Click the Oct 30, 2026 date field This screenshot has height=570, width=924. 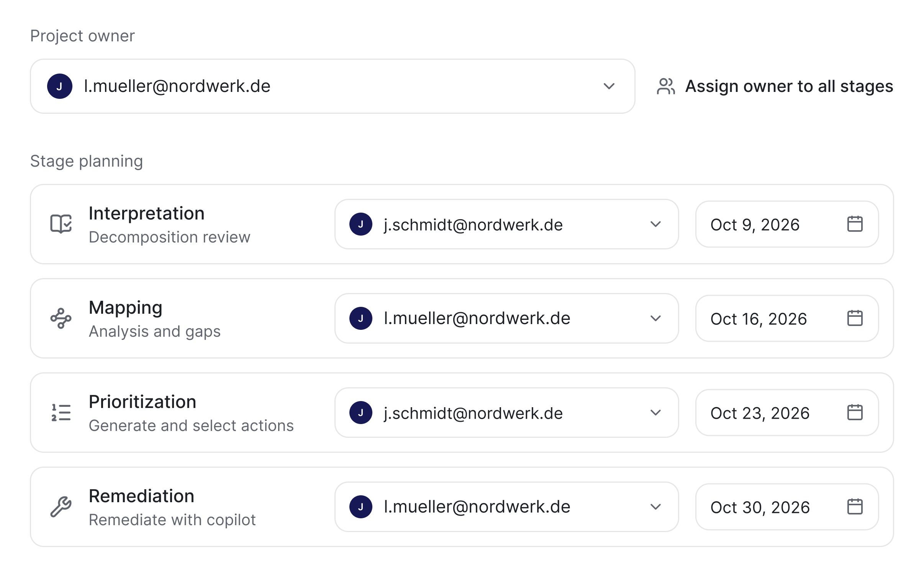click(x=787, y=507)
